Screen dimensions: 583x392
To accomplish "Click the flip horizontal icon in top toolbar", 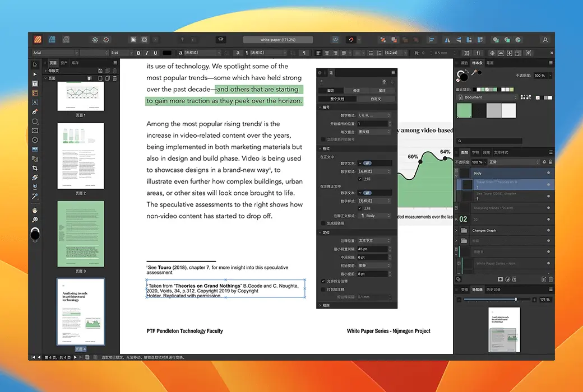I will pos(447,40).
